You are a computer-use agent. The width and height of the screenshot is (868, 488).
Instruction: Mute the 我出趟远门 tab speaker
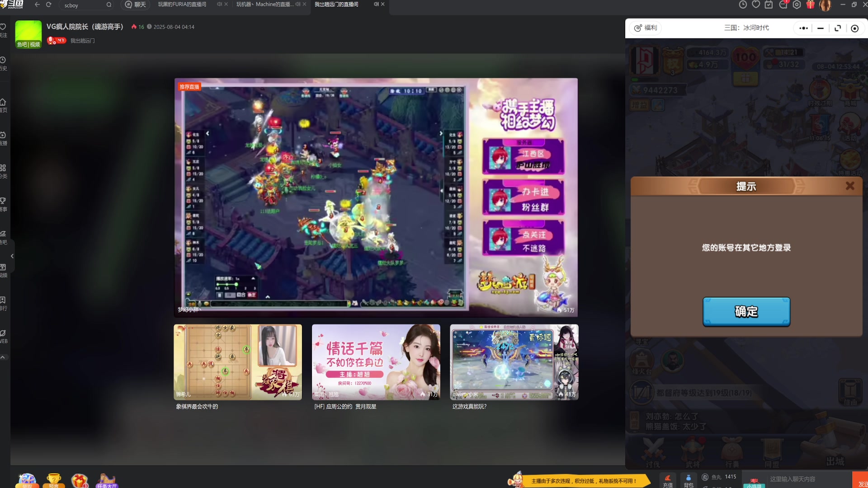[376, 5]
